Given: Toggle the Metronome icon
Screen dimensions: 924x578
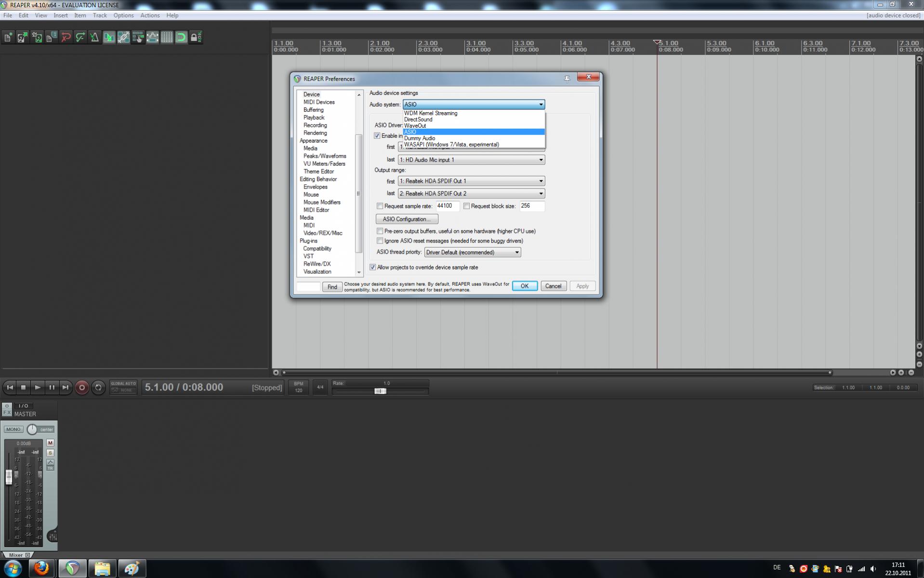Looking at the screenshot, I should coord(94,37).
